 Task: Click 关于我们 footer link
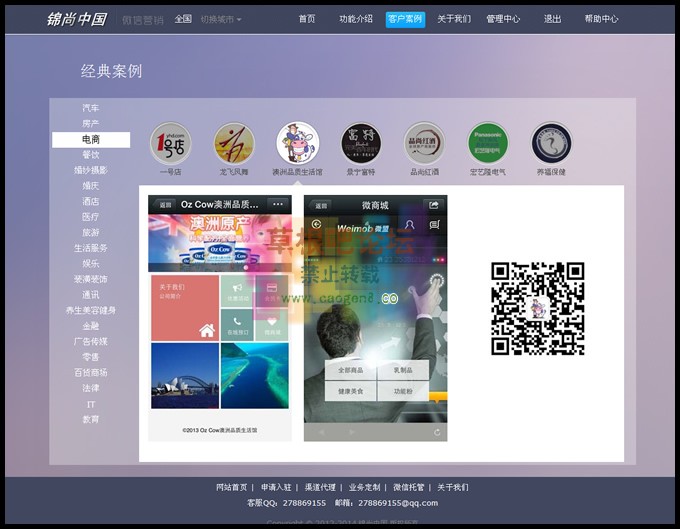[x=453, y=487]
